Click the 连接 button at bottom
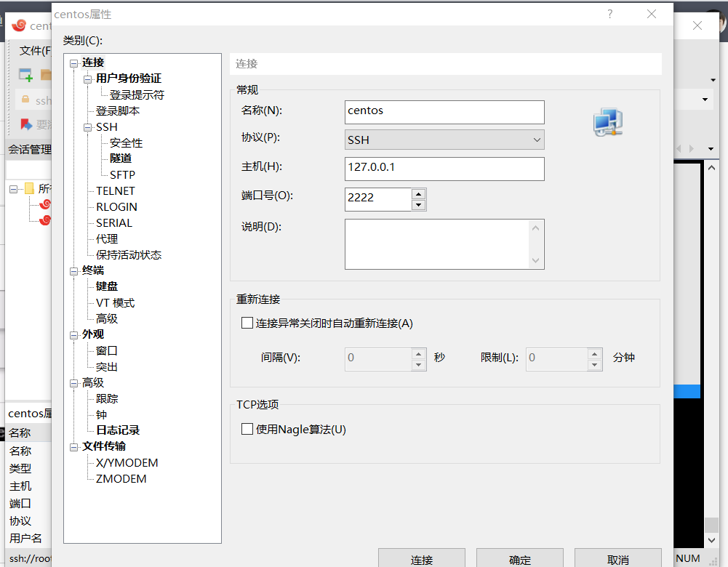This screenshot has width=728, height=567. tap(422, 558)
